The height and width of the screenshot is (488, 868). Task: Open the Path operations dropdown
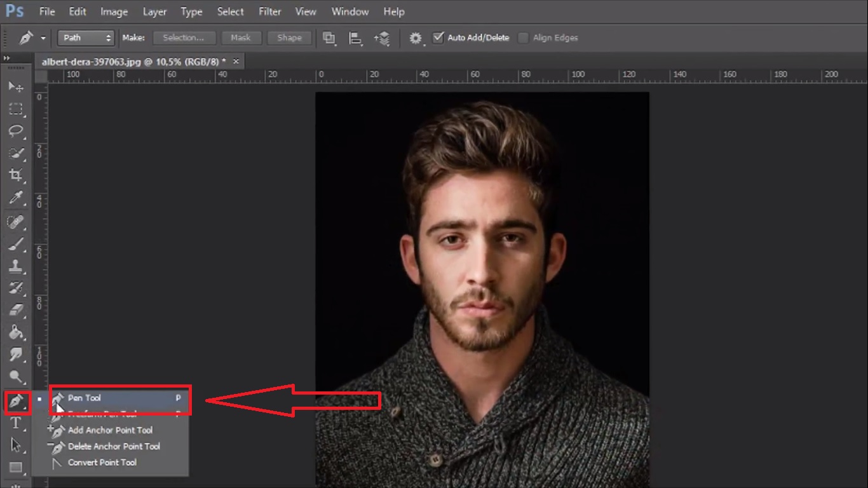(329, 38)
